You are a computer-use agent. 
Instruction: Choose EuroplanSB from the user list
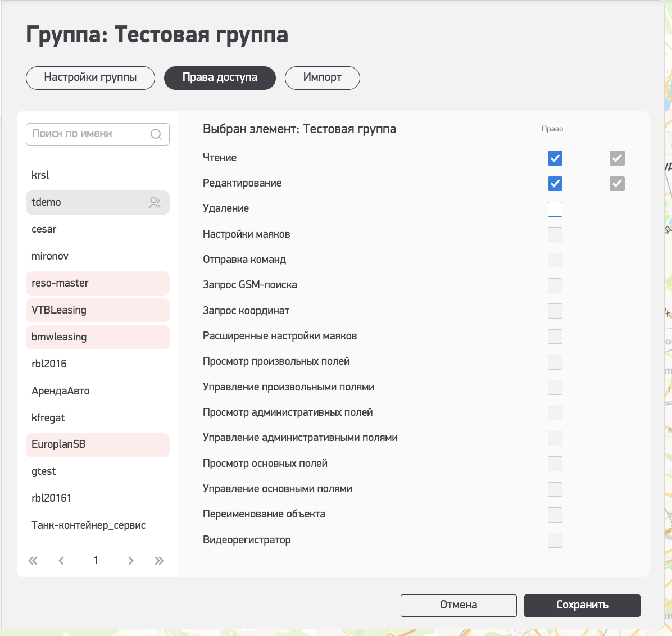click(x=97, y=445)
